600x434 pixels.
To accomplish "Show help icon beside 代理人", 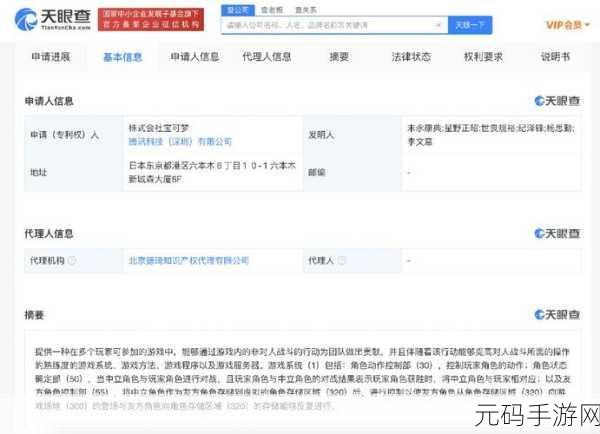I will coord(341,261).
